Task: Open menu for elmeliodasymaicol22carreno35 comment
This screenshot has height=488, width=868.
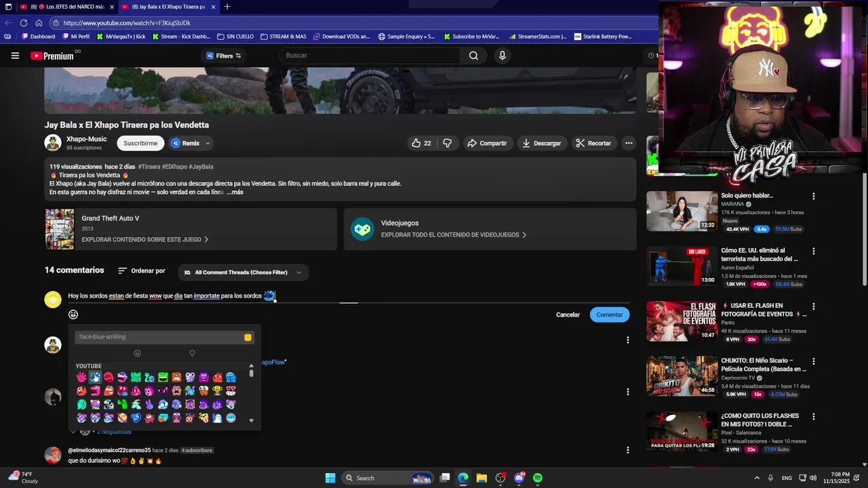Action: (x=627, y=450)
